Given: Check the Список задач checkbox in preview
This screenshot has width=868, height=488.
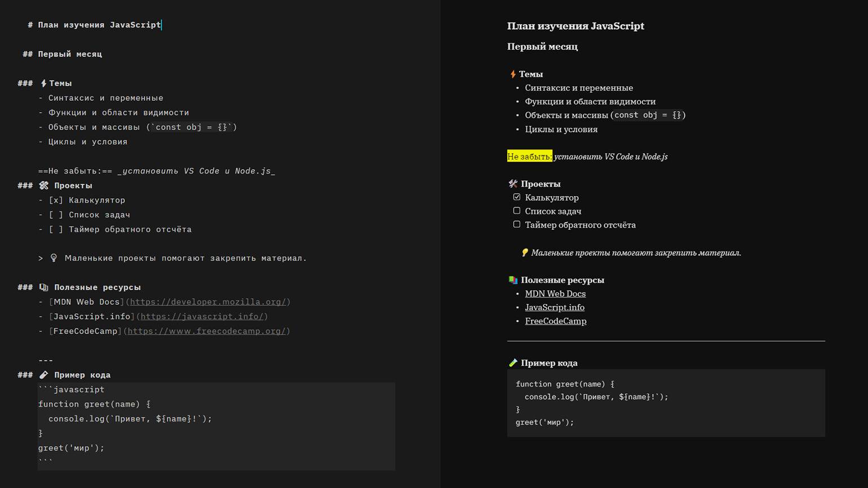Looking at the screenshot, I should tap(517, 211).
